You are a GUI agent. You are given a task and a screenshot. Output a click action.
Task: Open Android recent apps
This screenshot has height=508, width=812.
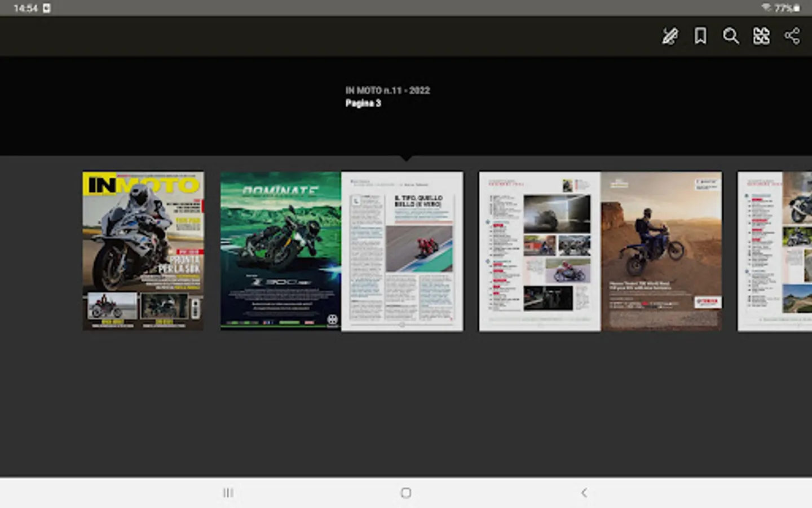pos(228,493)
